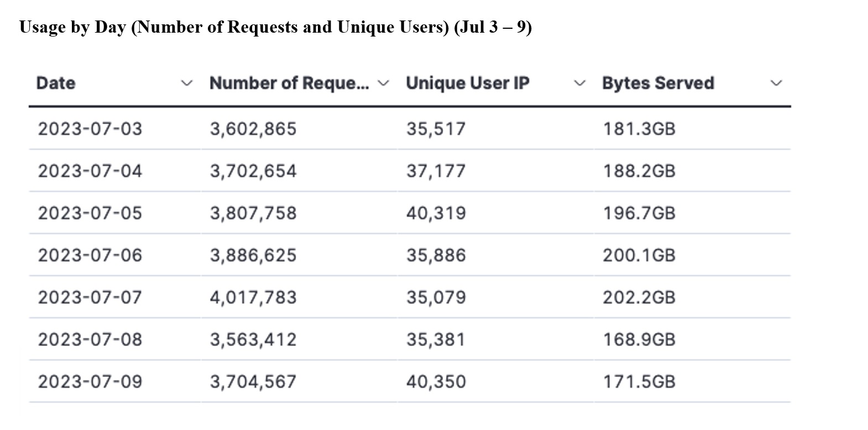
Task: Click the 3,886,625 requests cell
Action: click(253, 255)
